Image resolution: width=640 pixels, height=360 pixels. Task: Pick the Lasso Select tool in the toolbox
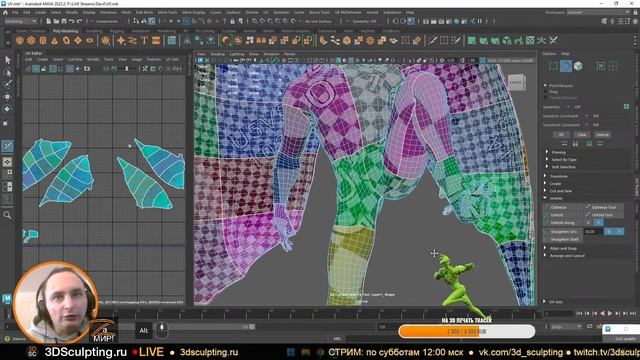[7, 73]
